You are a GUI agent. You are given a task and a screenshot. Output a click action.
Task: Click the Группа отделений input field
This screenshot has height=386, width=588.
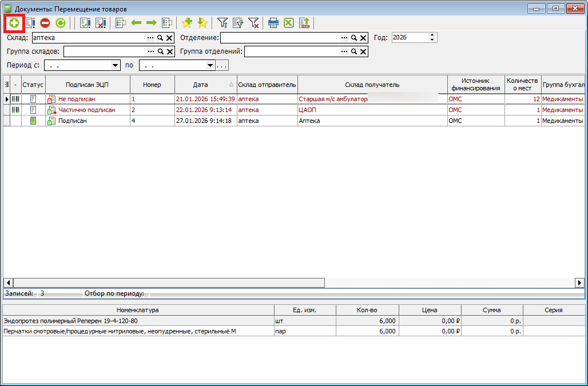292,52
